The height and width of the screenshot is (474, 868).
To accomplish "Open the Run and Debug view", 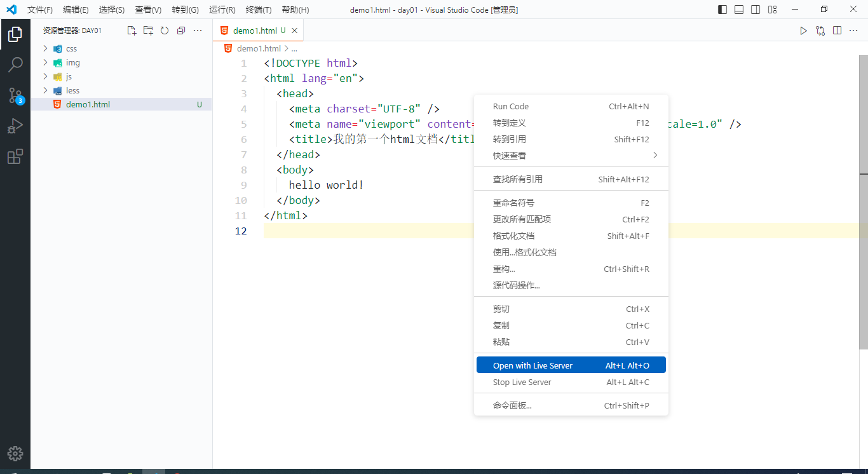I will pos(15,126).
